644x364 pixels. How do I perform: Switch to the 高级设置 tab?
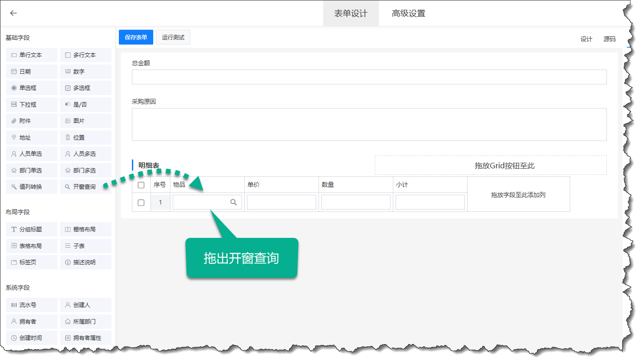pyautogui.click(x=408, y=13)
